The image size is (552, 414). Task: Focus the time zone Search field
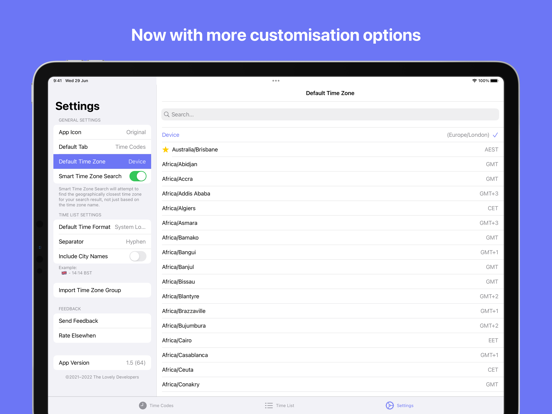pos(330,114)
